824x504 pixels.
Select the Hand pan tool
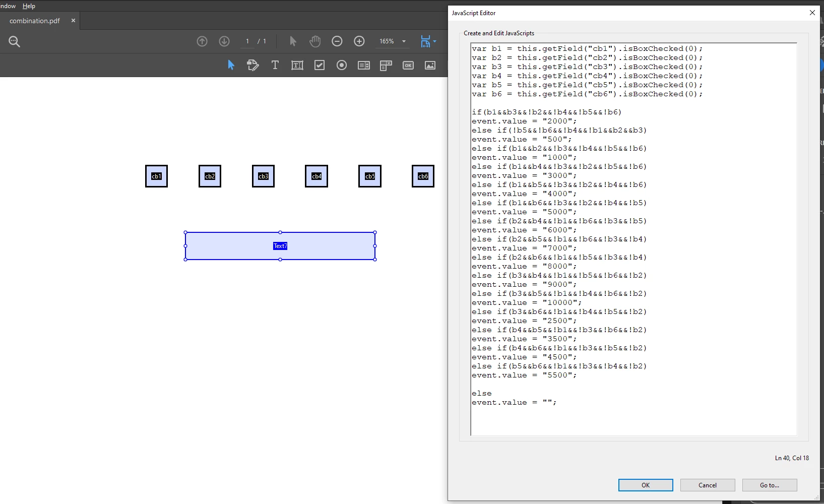click(315, 41)
